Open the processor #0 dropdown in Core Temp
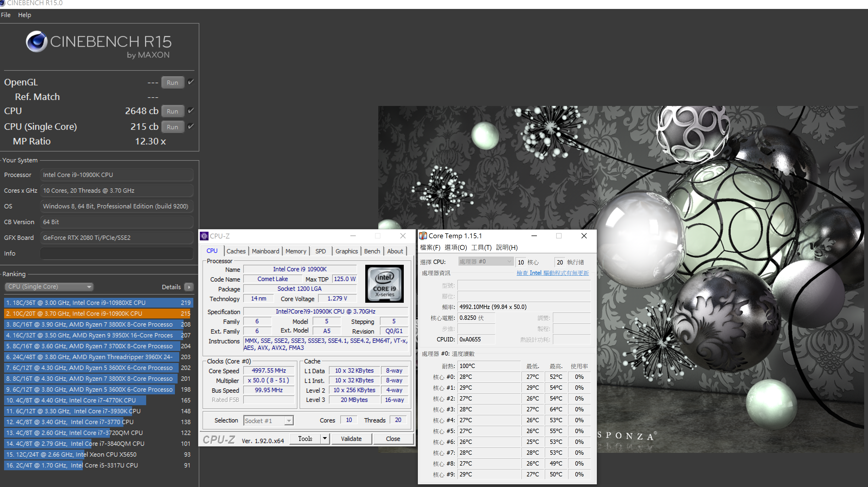868x487 pixels. pos(486,262)
